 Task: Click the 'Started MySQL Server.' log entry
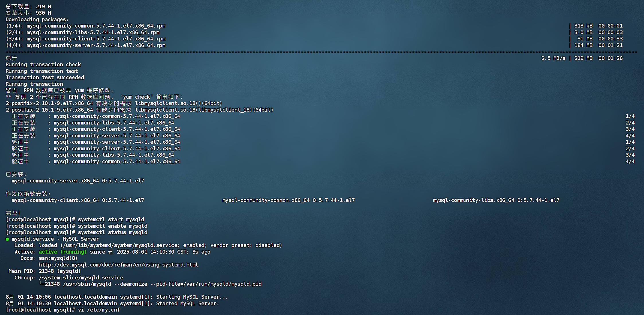[x=187, y=304]
